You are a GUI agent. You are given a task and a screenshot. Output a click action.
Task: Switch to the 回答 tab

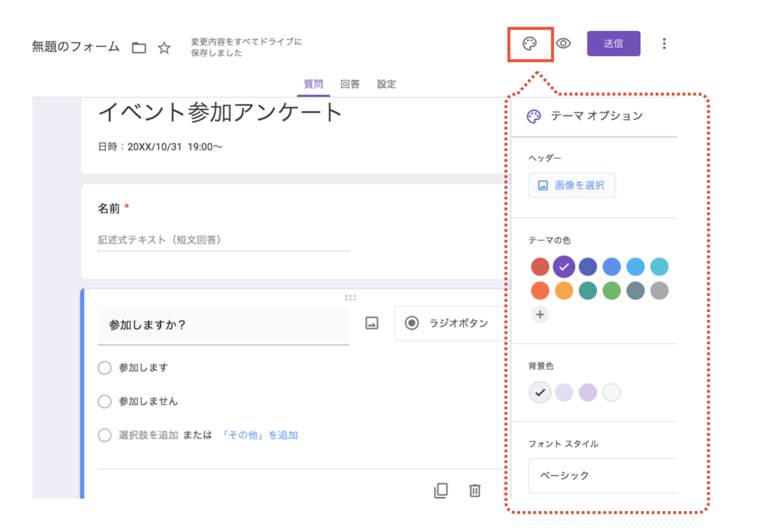[350, 84]
